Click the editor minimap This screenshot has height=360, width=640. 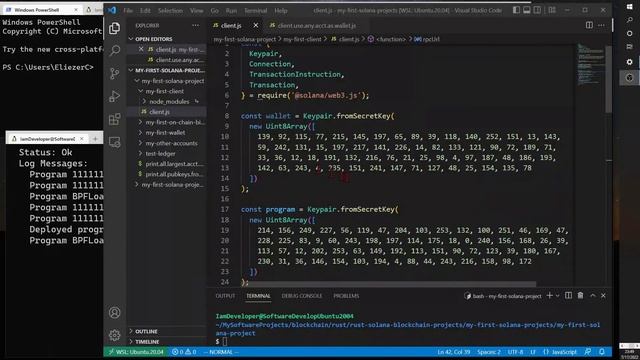pyautogui.click(x=591, y=65)
